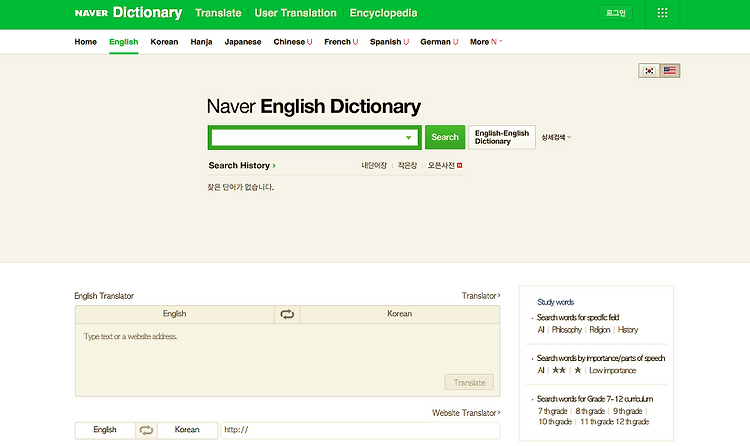Viewport: 750px width, 446px height.
Task: Open the Translator link above translation box
Action: coord(481,296)
